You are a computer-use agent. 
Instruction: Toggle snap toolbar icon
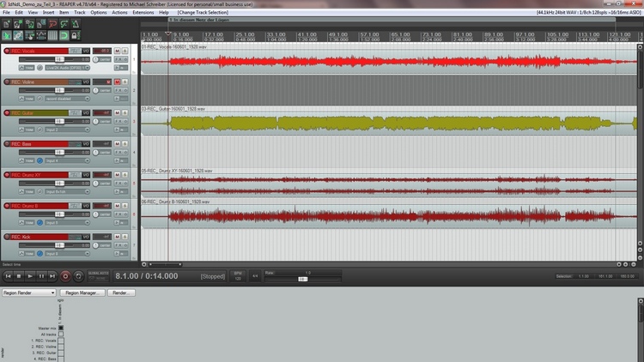64,36
